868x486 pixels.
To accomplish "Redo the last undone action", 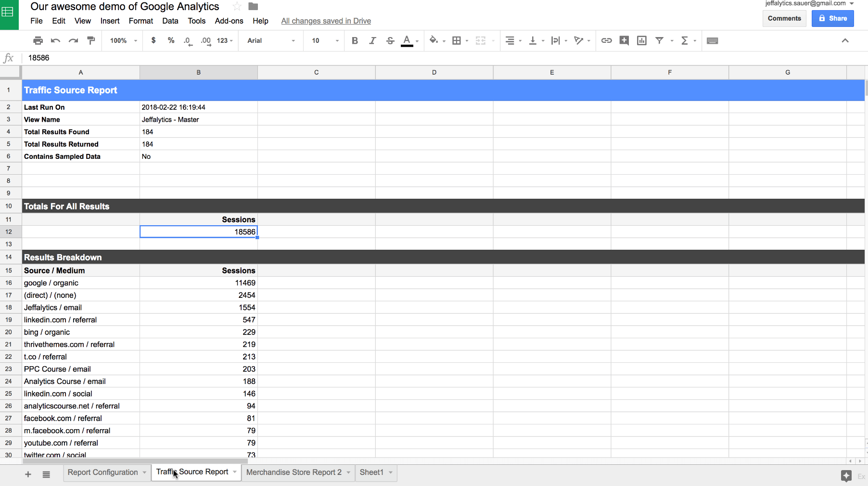I will 73,40.
